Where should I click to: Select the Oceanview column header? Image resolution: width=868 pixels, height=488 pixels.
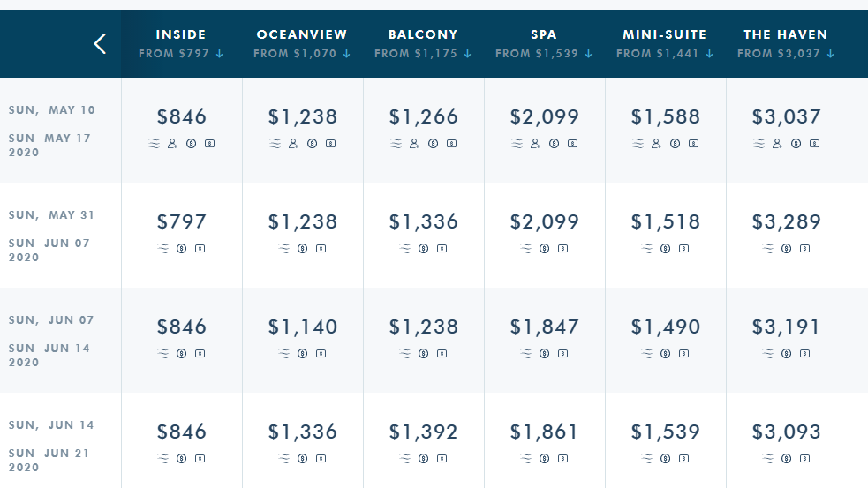point(302,34)
